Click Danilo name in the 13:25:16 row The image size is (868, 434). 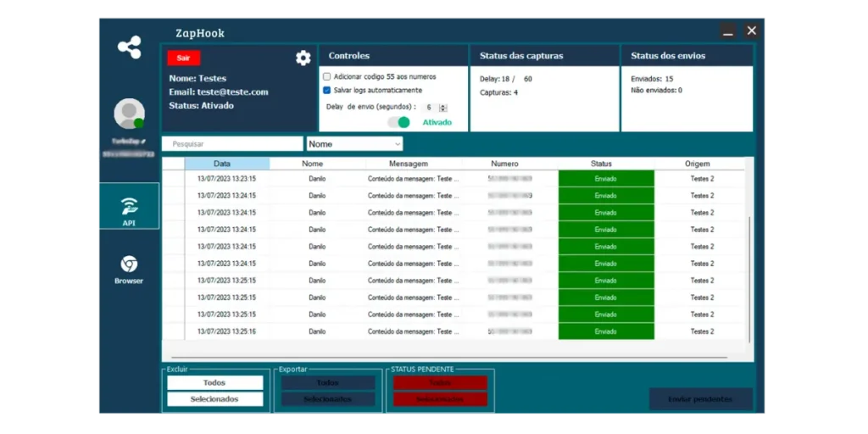tap(317, 331)
